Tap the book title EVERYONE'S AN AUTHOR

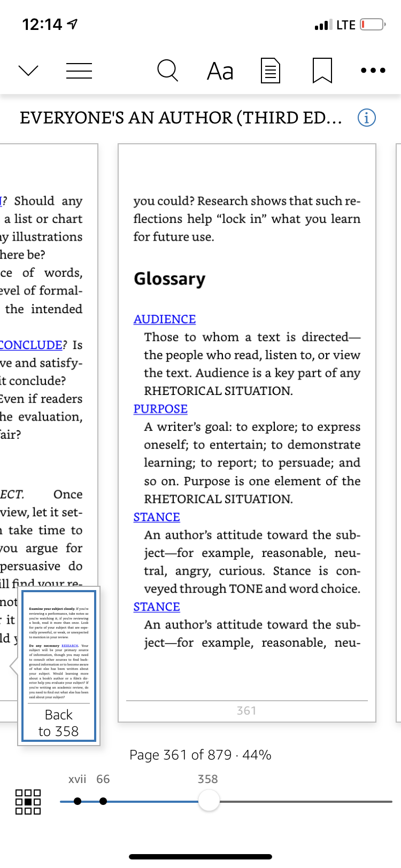point(181,118)
